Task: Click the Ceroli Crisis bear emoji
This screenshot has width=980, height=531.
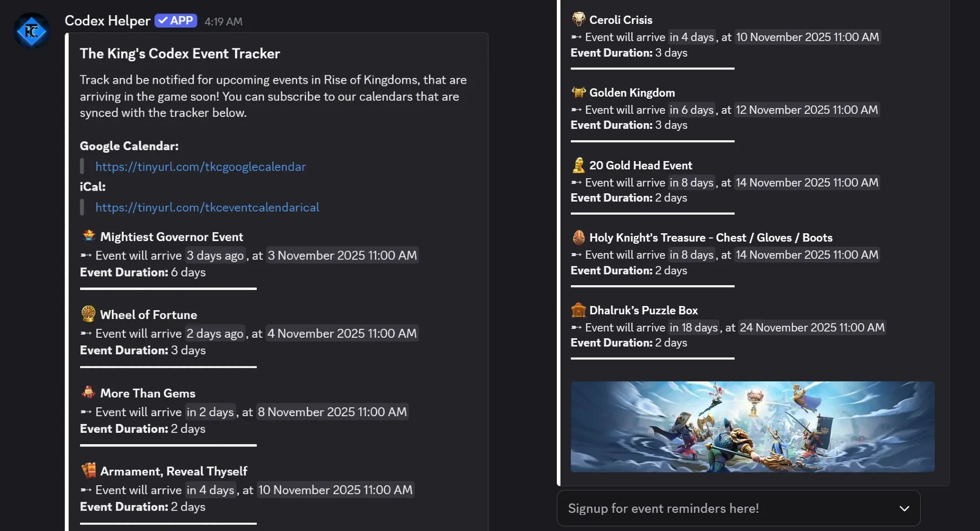Action: (x=578, y=19)
